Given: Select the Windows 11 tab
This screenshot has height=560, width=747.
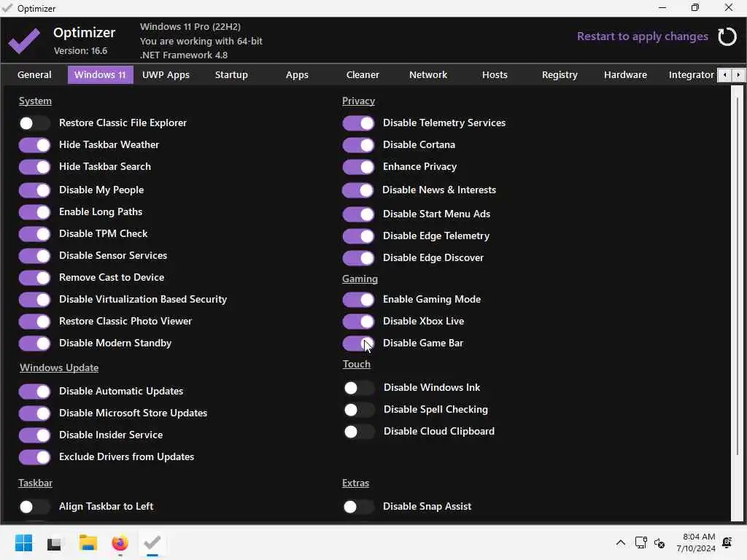Looking at the screenshot, I should (x=100, y=75).
